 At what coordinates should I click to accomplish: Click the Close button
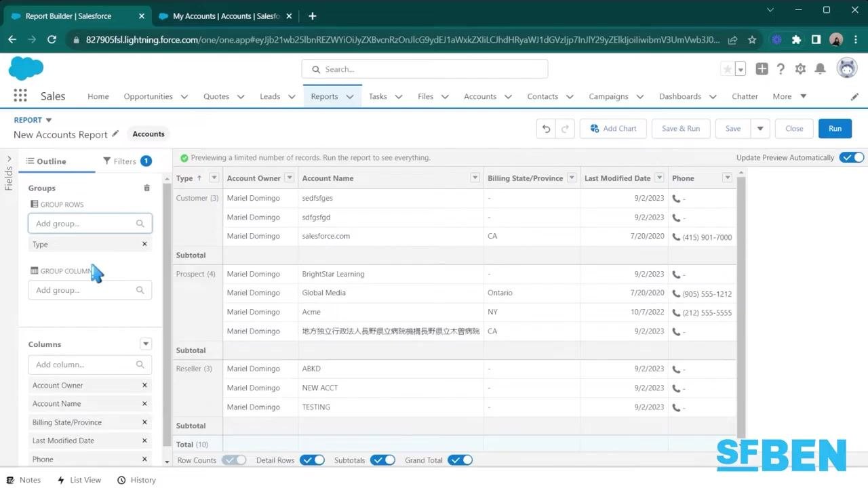click(x=794, y=129)
